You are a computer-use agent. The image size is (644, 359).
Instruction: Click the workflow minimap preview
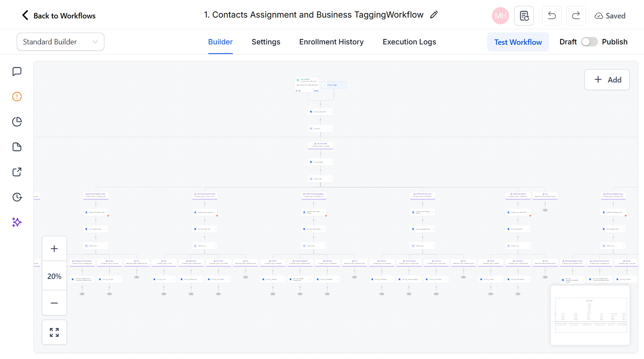point(590,315)
